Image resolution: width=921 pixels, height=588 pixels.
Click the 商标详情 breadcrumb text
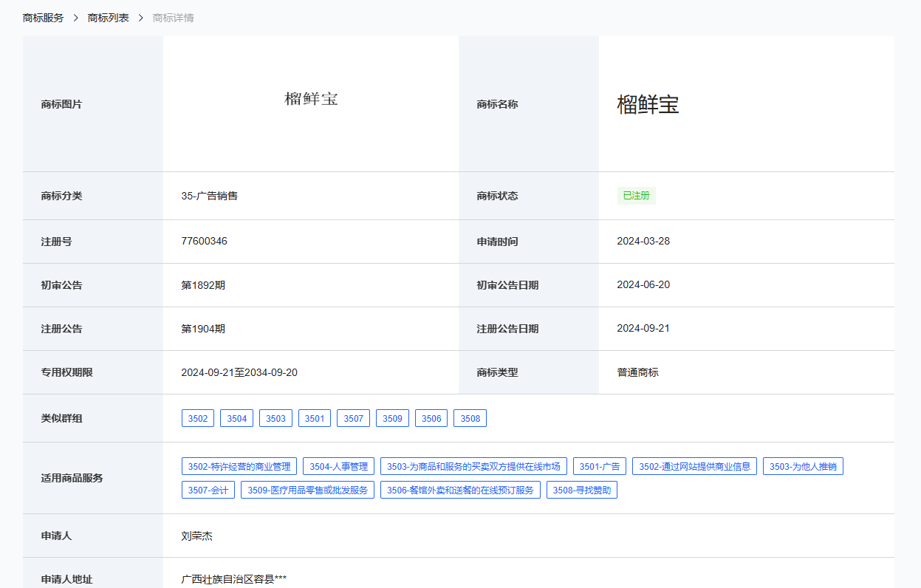[174, 18]
